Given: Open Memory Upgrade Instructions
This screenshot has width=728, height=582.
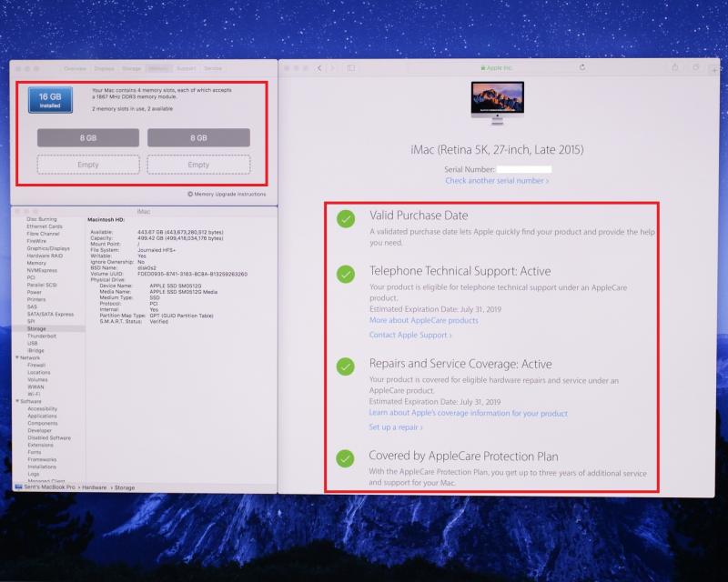Looking at the screenshot, I should [230, 194].
